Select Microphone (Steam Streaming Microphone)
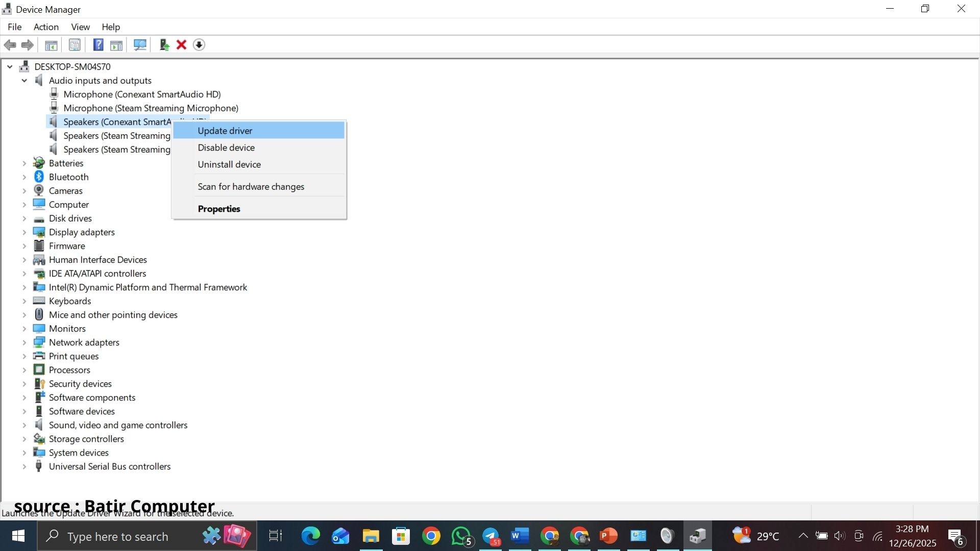The width and height of the screenshot is (980, 551). 151,108
